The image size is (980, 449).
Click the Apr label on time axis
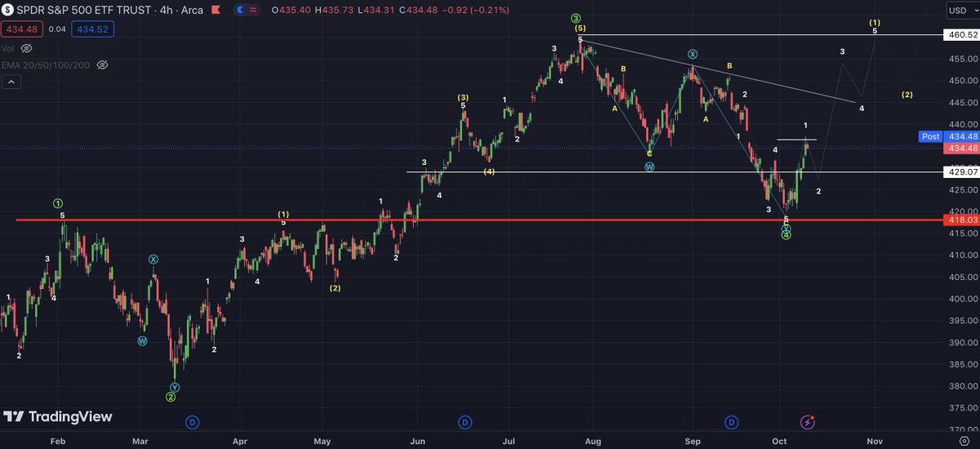(x=240, y=440)
